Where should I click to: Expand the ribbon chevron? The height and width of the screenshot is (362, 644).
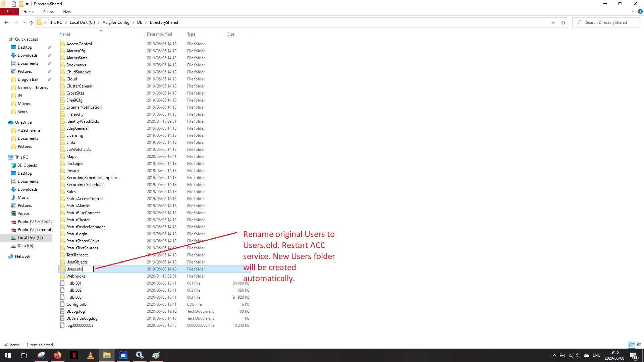[x=633, y=11]
